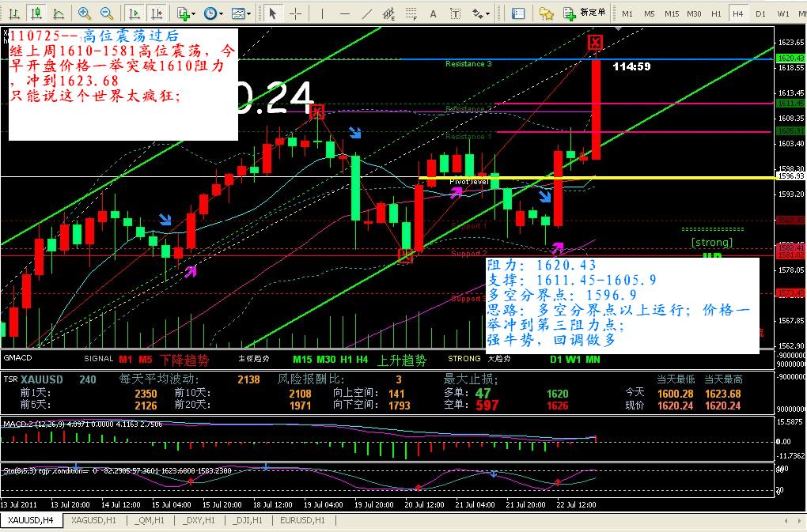
Task: Click the Sto(8,5,3) indicator label
Action: (x=118, y=470)
